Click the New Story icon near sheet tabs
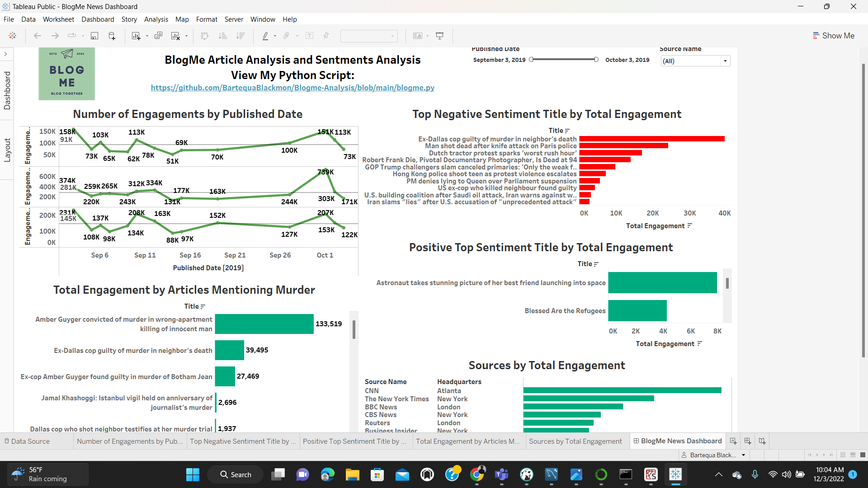The image size is (868, 488). point(762,441)
